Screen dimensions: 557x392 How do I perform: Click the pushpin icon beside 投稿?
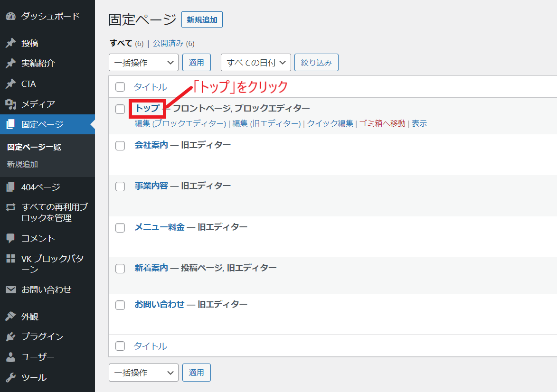tap(10, 43)
